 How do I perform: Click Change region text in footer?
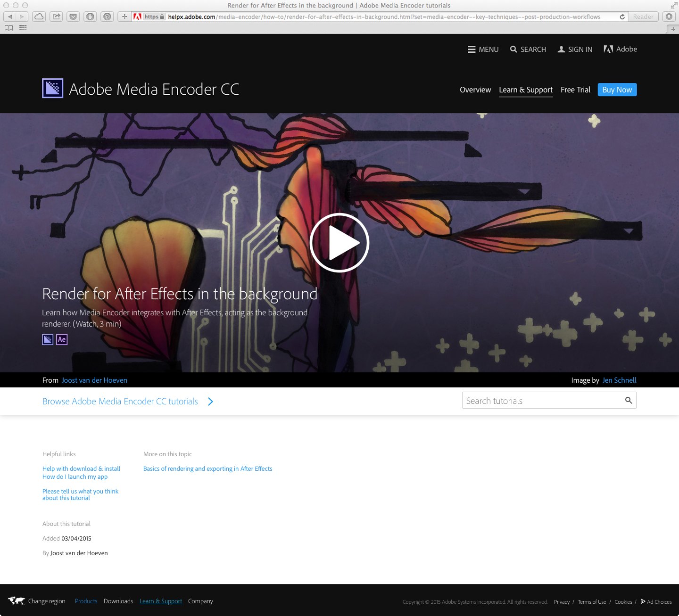(x=47, y=601)
